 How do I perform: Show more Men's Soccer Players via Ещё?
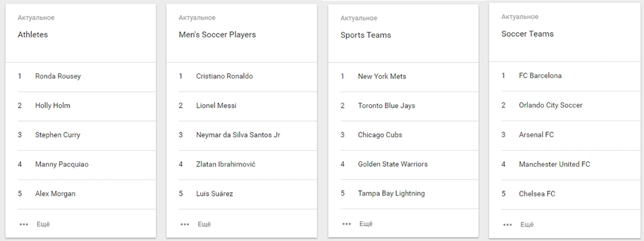204,224
